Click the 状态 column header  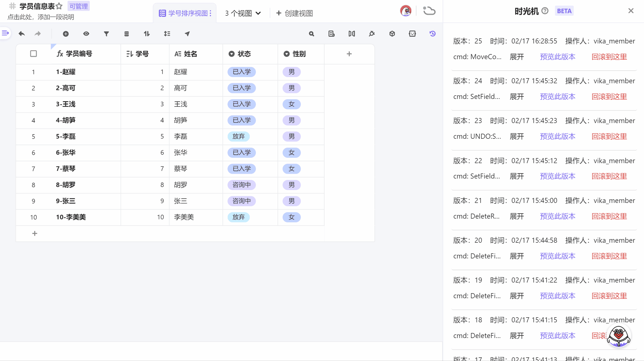[250, 54]
